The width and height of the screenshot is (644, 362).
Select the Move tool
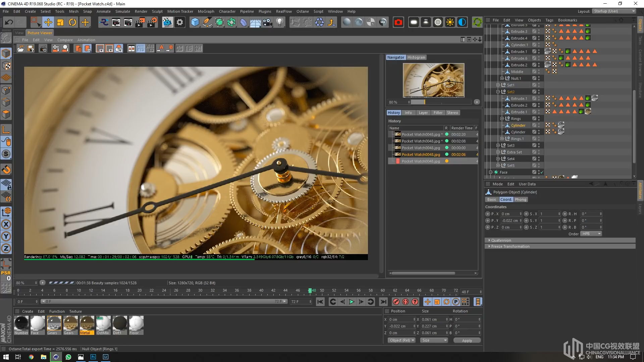(x=48, y=22)
